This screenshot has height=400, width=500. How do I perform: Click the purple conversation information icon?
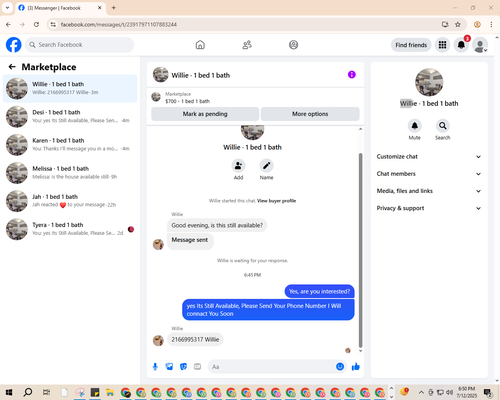[x=352, y=75]
